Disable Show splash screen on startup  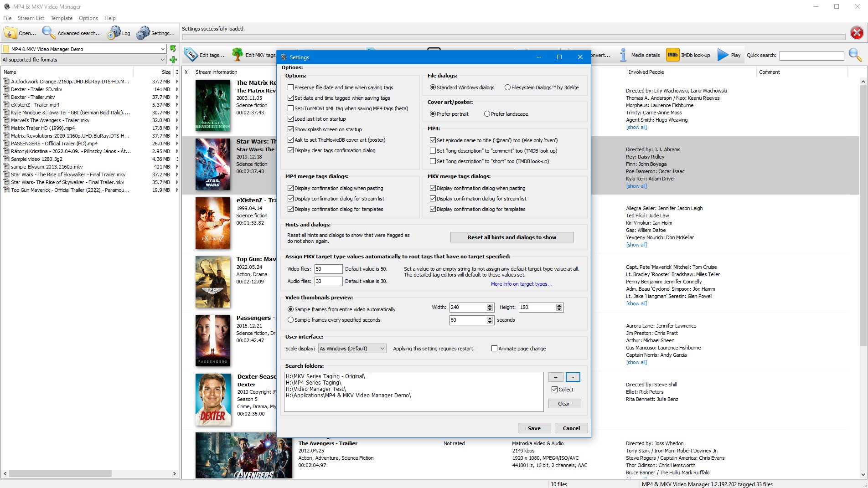290,129
